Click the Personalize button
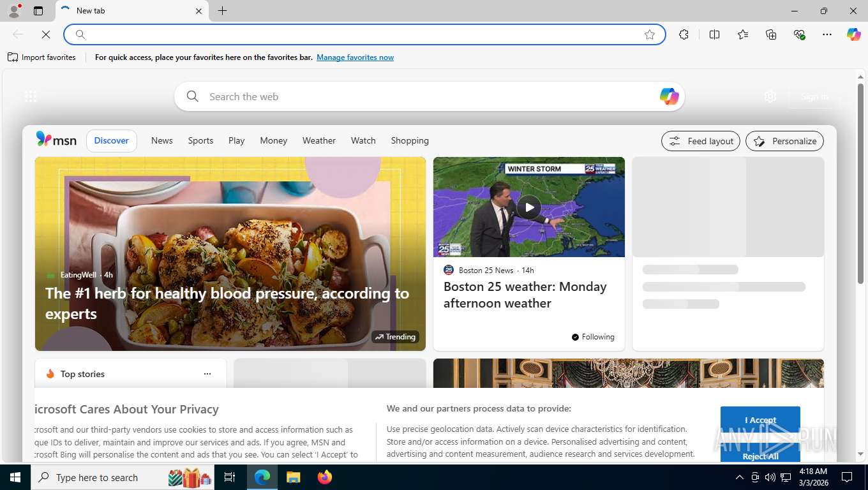868x490 pixels. tap(784, 141)
